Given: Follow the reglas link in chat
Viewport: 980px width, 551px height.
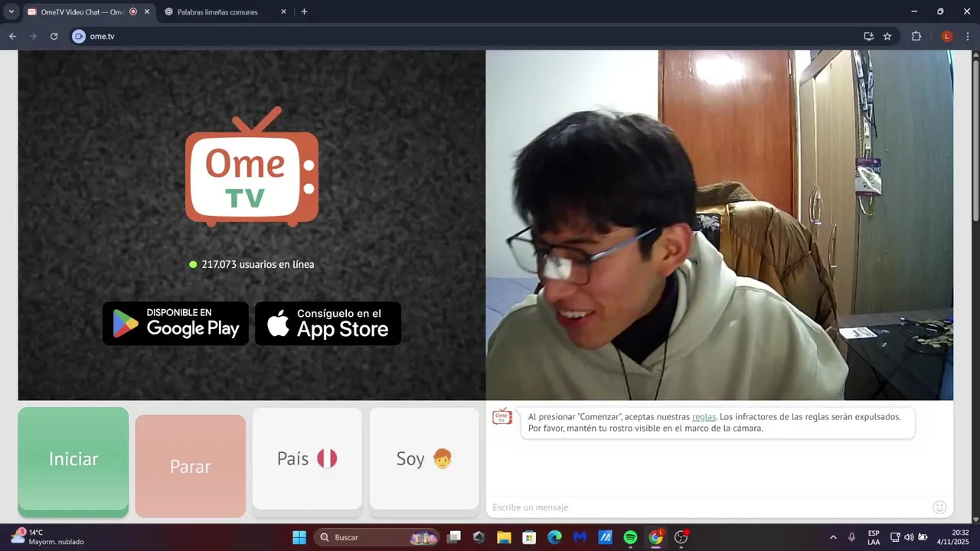Looking at the screenshot, I should pos(704,416).
